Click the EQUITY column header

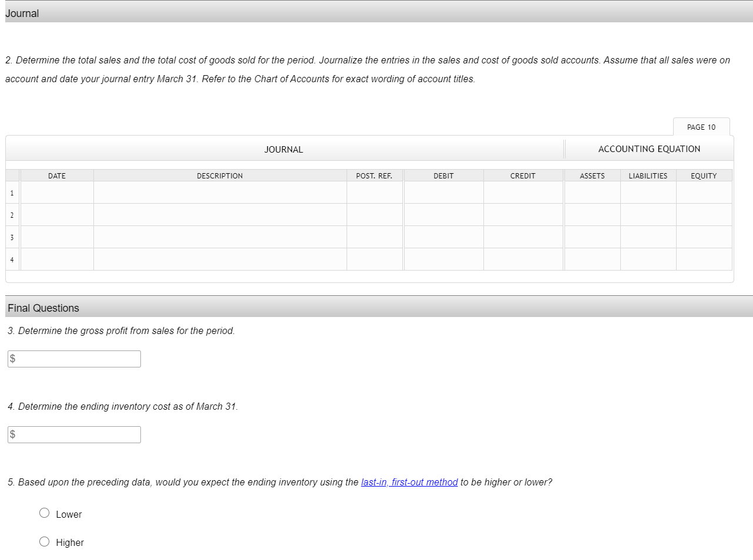pyautogui.click(x=704, y=176)
